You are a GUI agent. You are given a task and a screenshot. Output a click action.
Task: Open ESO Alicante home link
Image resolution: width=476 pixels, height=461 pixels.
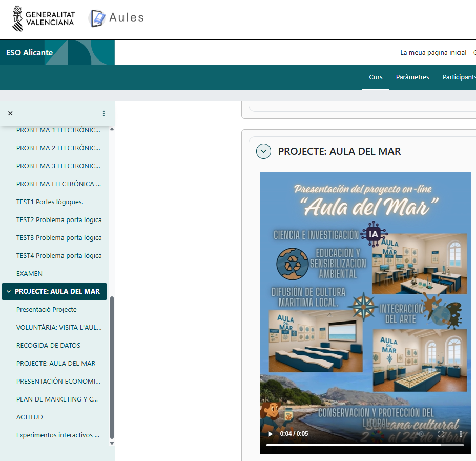coord(29,53)
